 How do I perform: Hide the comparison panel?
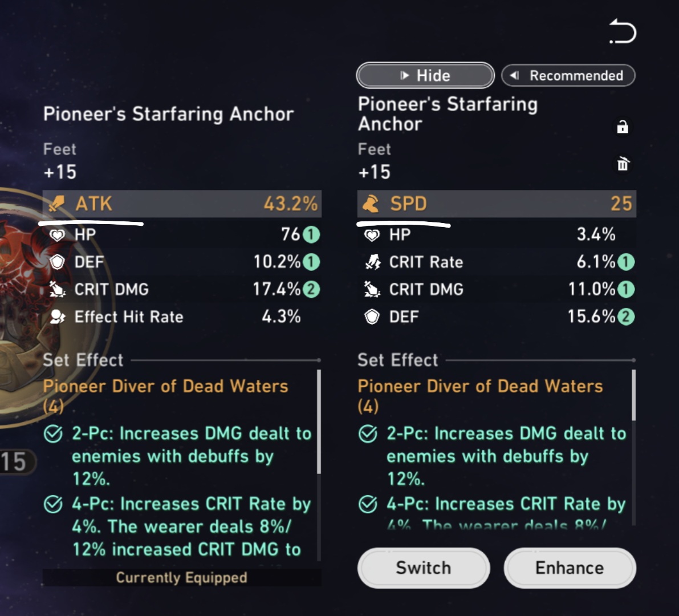(x=424, y=75)
